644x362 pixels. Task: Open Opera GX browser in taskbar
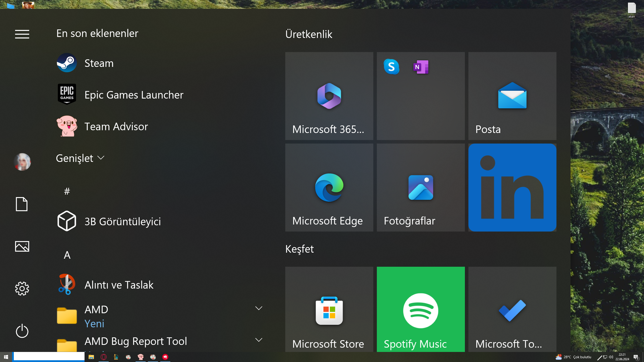103,357
